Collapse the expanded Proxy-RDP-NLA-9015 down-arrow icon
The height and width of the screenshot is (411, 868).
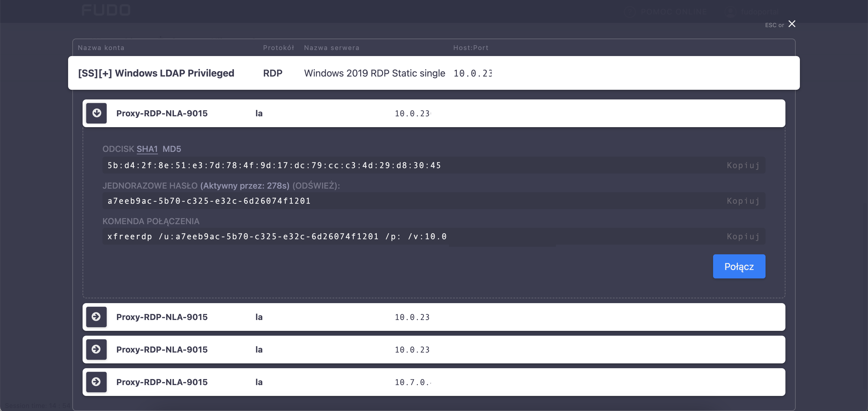point(96,113)
